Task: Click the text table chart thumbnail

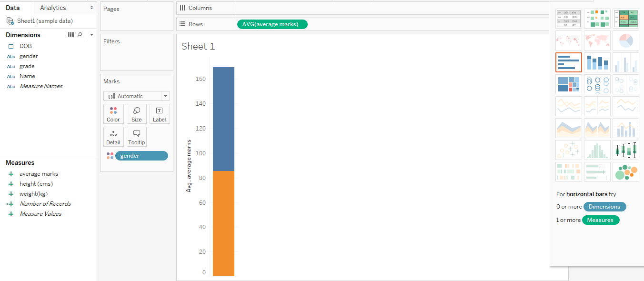Action: coord(568,19)
